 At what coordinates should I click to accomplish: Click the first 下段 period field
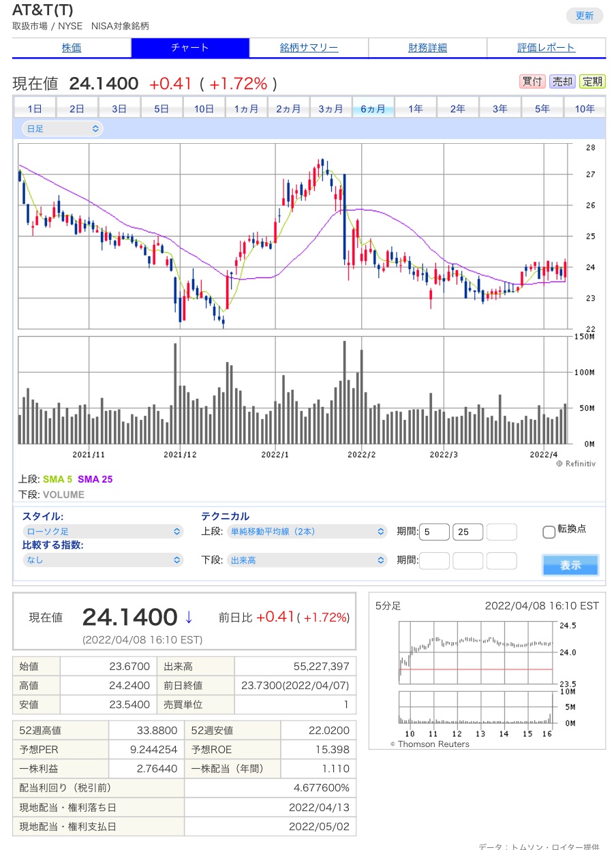pos(435,560)
